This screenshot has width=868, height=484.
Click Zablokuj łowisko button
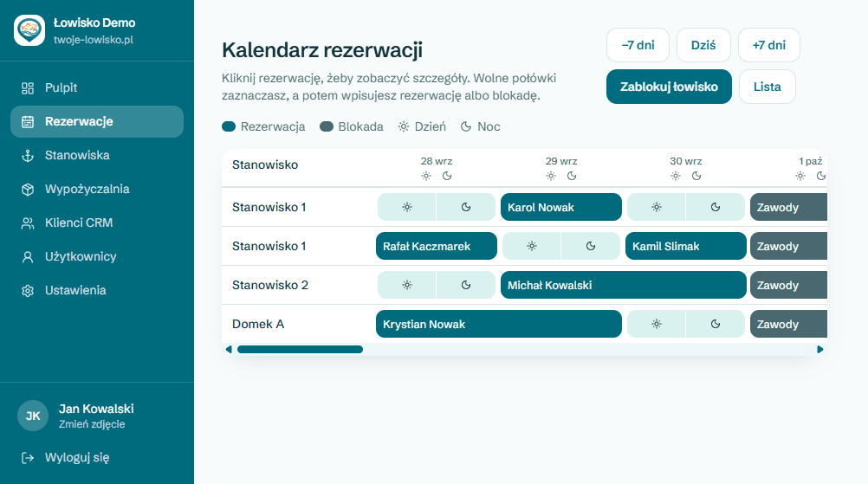[x=669, y=87]
